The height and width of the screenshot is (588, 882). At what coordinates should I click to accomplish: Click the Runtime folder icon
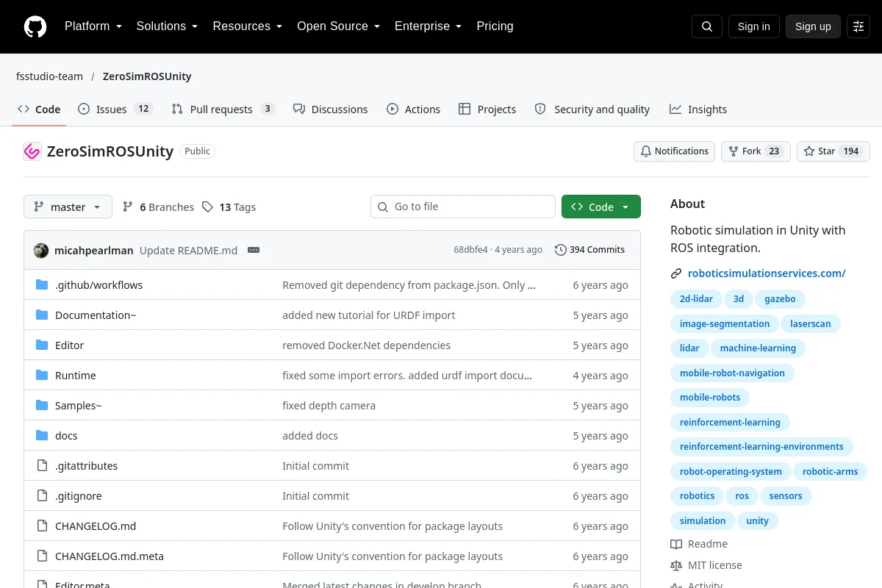[x=42, y=376]
